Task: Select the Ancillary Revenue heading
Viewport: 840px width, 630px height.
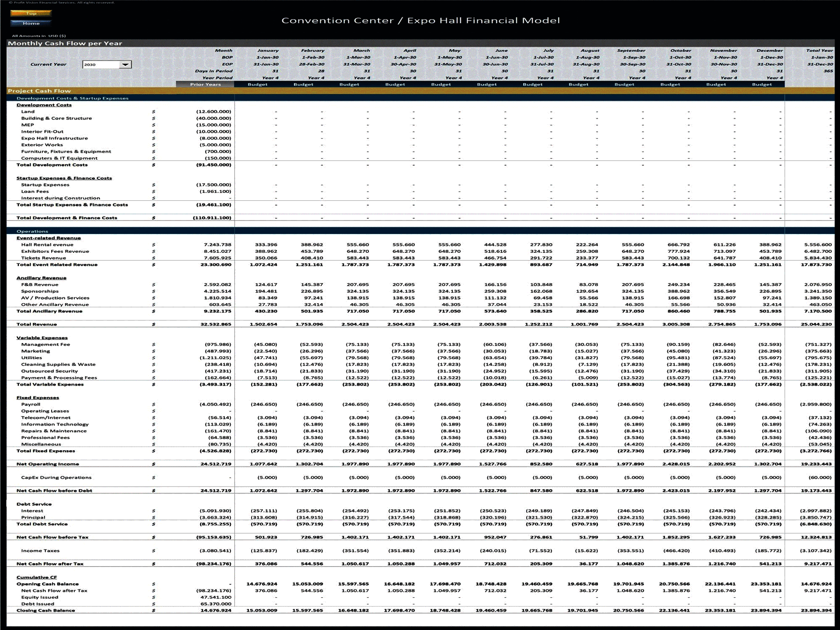Action: coord(42,278)
